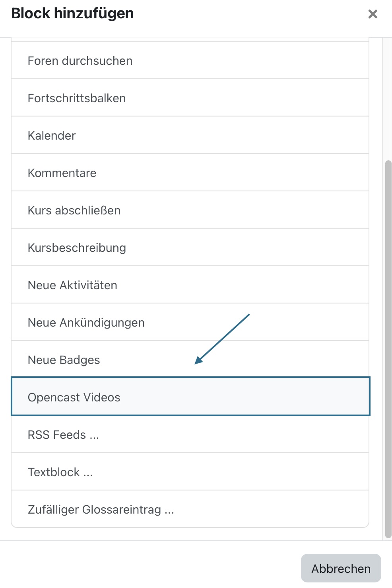Open RSS Feeds block settings
392x588 pixels.
(x=190, y=434)
